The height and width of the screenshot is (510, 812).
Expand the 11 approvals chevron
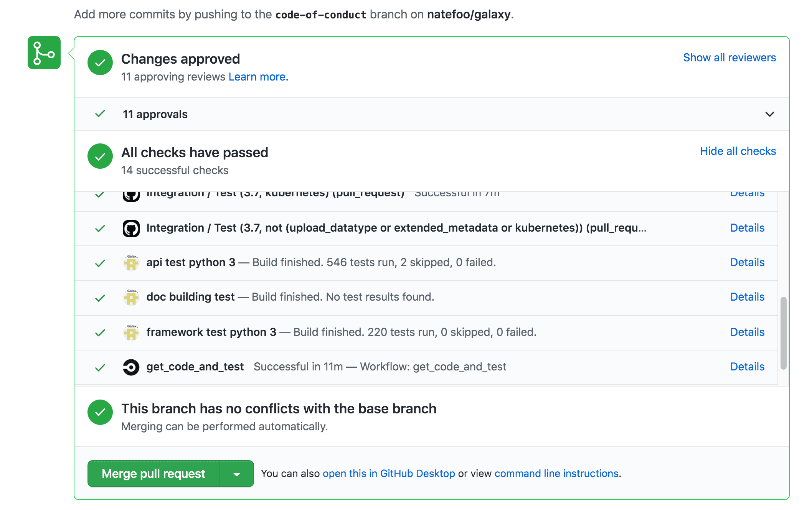coord(769,114)
